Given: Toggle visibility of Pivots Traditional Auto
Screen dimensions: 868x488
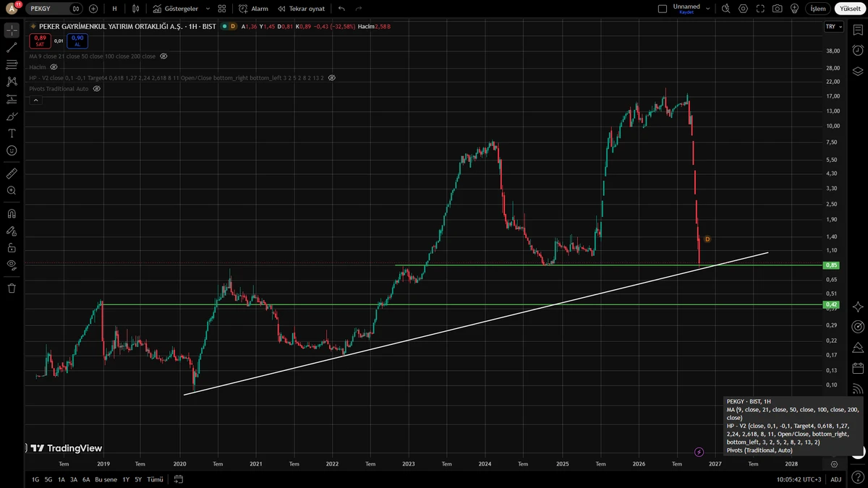Looking at the screenshot, I should [96, 88].
